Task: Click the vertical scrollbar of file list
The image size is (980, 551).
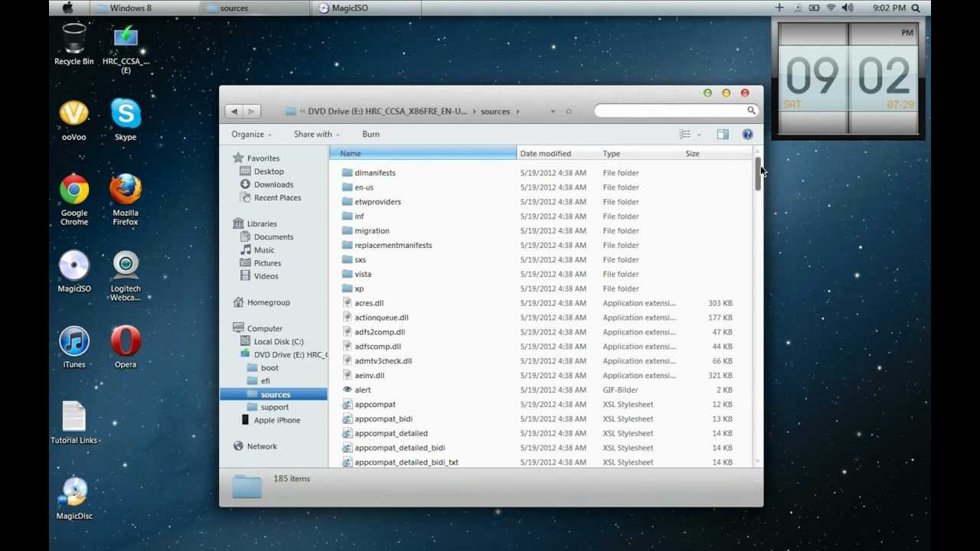Action: coord(757,306)
